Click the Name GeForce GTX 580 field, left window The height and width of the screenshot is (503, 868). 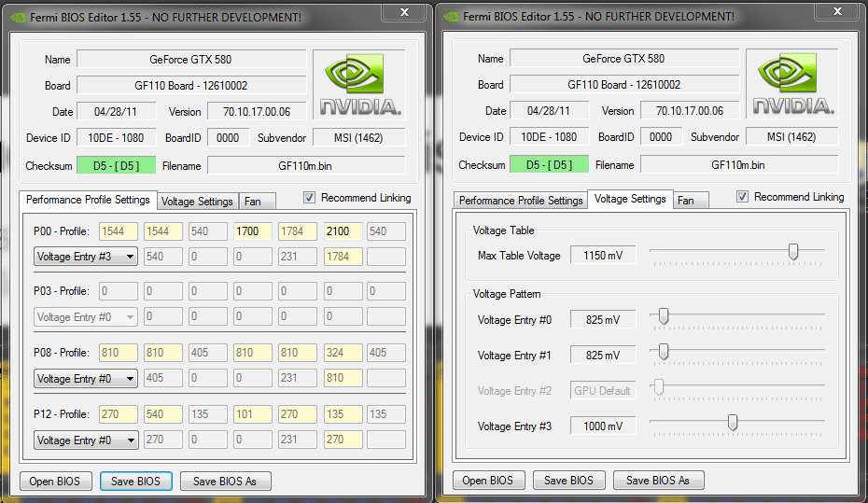click(191, 59)
